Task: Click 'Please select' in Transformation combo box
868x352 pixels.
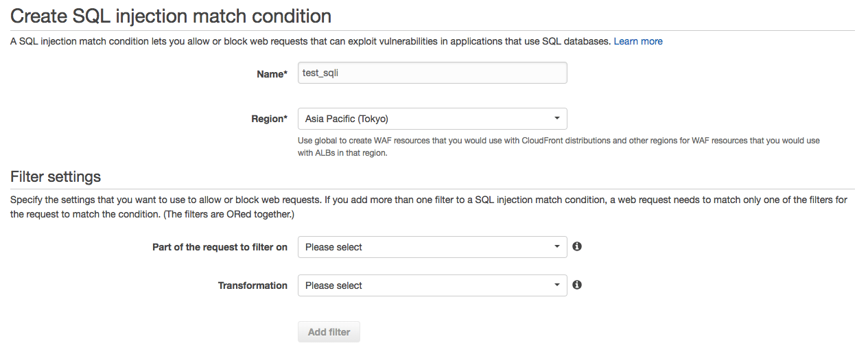Action: click(333, 285)
